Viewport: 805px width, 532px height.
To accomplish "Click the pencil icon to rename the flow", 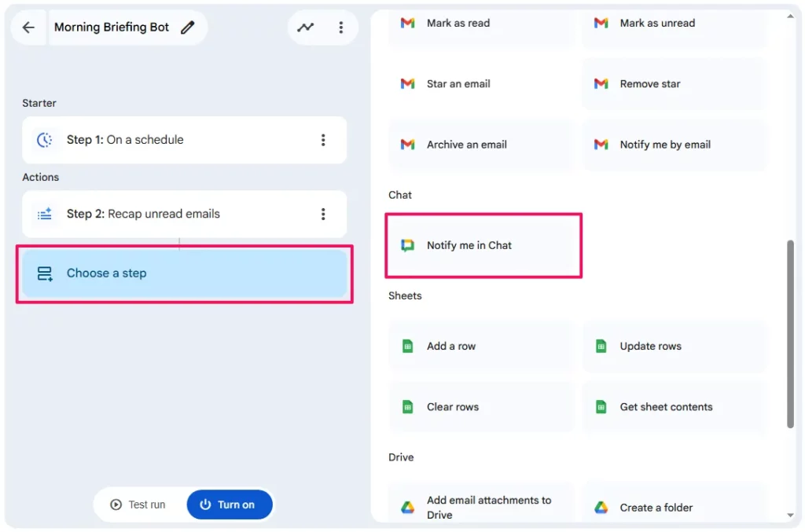I will (x=187, y=26).
